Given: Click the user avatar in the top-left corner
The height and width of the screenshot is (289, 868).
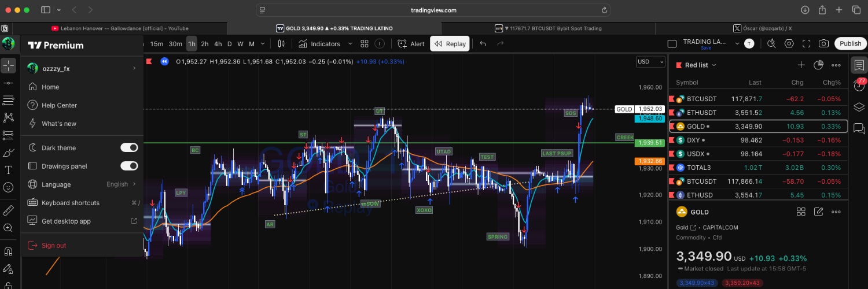Looking at the screenshot, I should click(8, 44).
